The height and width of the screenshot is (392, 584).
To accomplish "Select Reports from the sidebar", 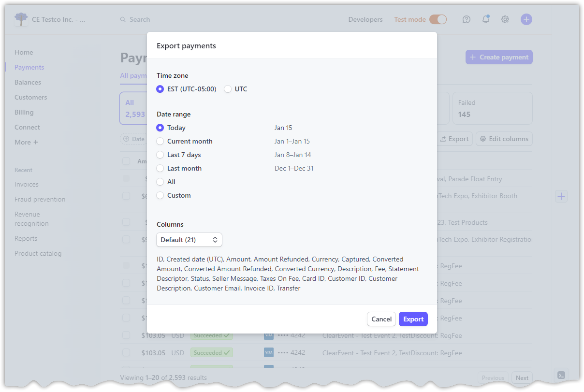I will click(26, 238).
